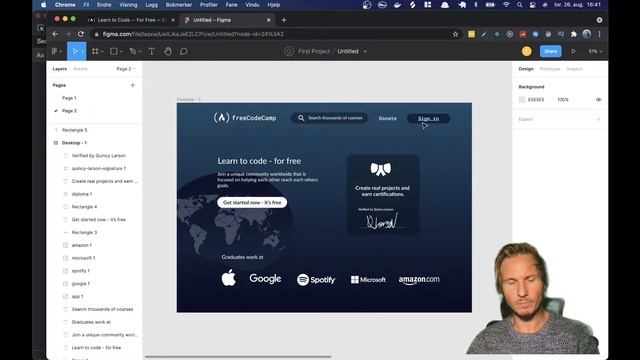This screenshot has height=360, width=640.
Task: Select the Comment tool
Action: (x=184, y=51)
